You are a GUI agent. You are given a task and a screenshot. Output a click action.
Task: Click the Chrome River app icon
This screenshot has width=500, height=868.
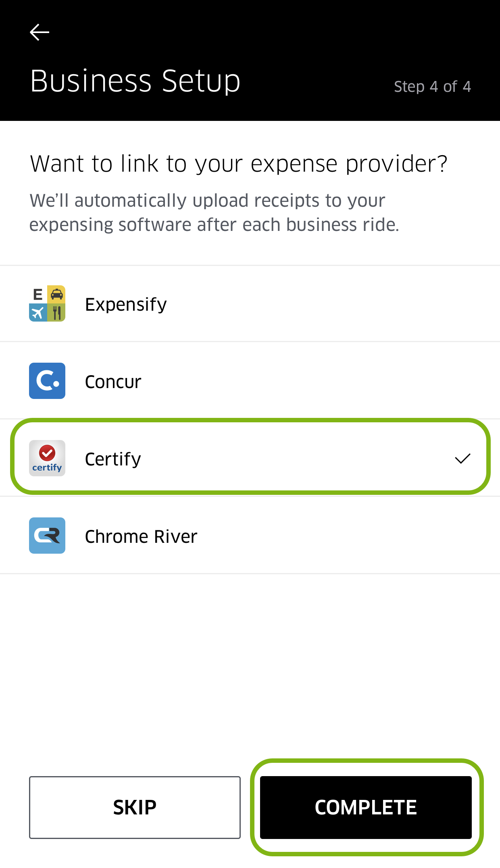pyautogui.click(x=47, y=536)
